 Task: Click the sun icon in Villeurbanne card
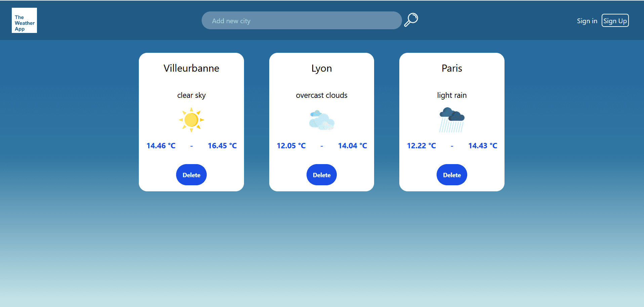[191, 120]
